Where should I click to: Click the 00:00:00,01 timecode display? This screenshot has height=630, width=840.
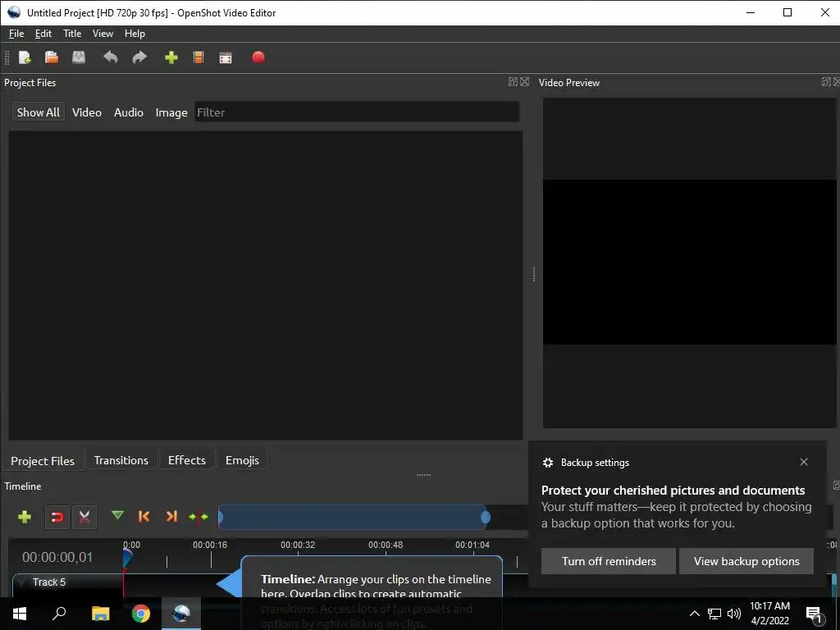57,557
